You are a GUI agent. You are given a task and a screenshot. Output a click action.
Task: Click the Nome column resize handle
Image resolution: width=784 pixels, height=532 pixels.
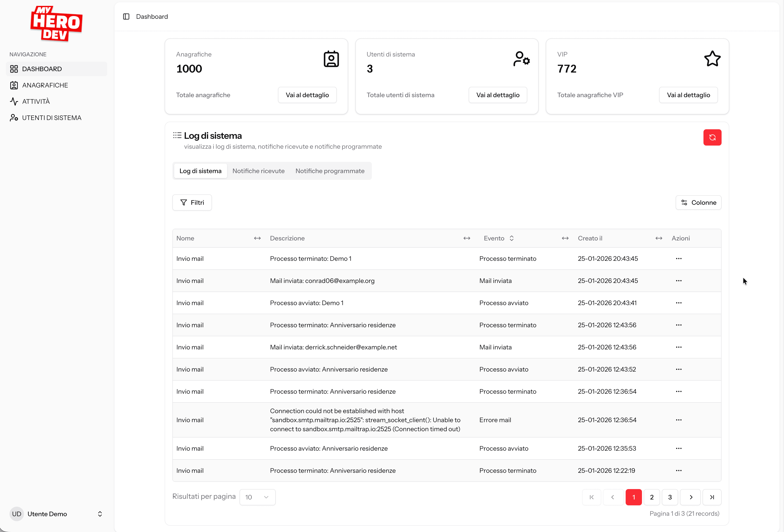click(257, 238)
